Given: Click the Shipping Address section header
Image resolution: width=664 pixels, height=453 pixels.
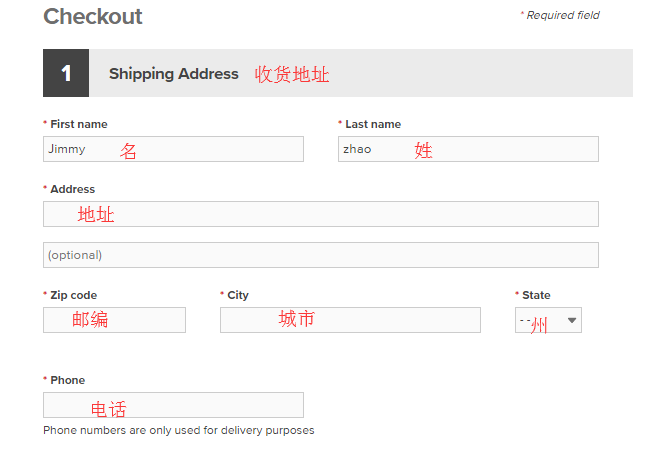Looking at the screenshot, I should tap(174, 73).
